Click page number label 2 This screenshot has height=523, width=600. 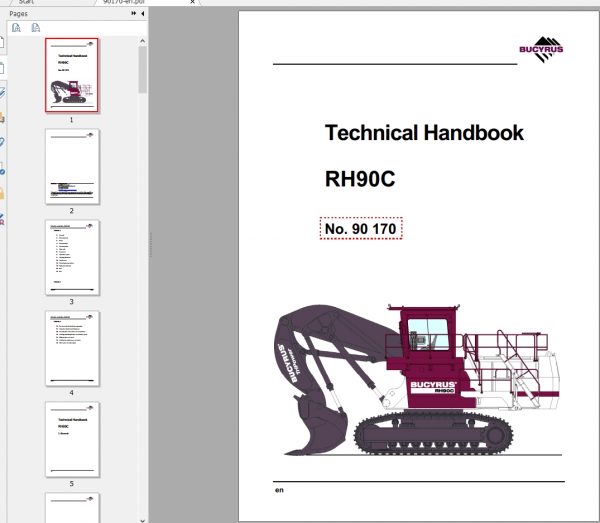click(72, 211)
